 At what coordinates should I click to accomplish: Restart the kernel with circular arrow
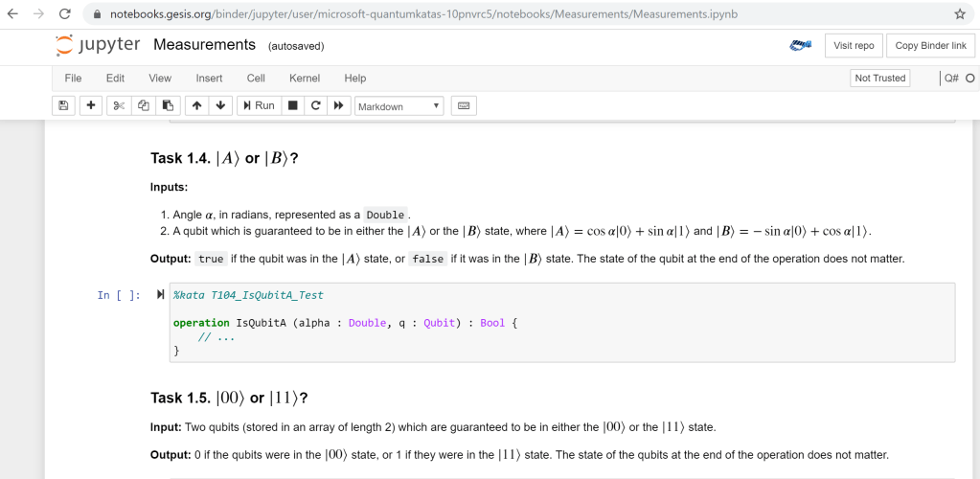coord(315,105)
